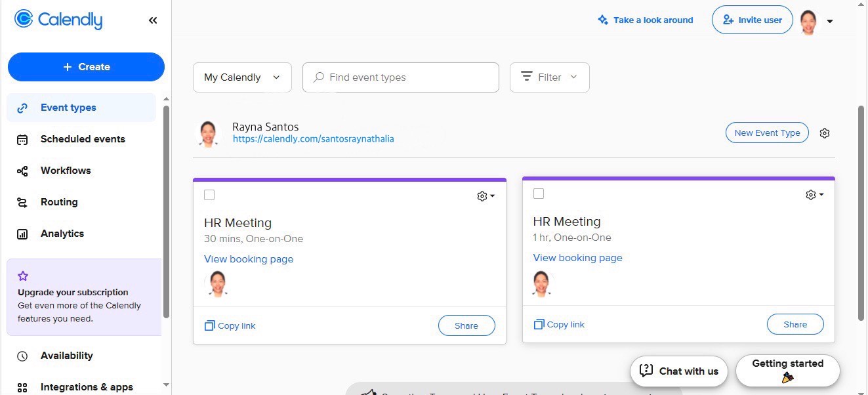Open the Analytics section
Screen dimensions: 868x395
(62, 234)
